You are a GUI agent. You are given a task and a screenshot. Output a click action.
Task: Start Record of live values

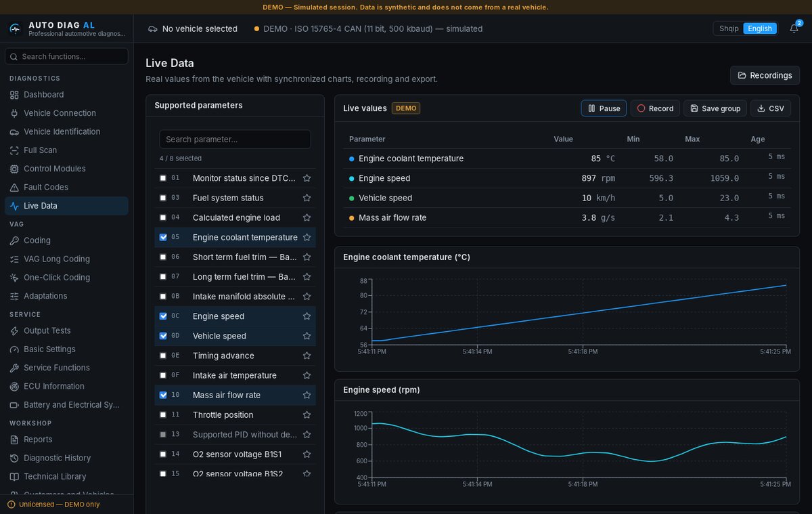[x=655, y=108]
